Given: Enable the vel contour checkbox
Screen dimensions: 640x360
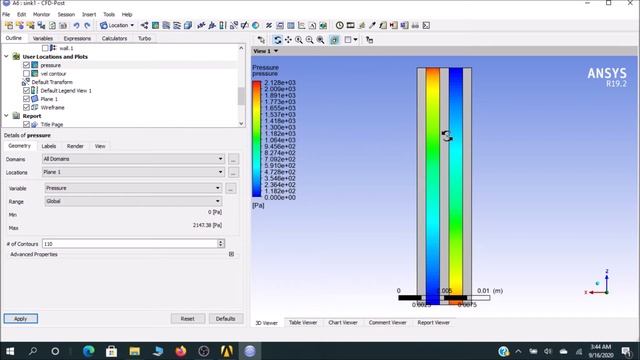Looking at the screenshot, I should click(27, 73).
